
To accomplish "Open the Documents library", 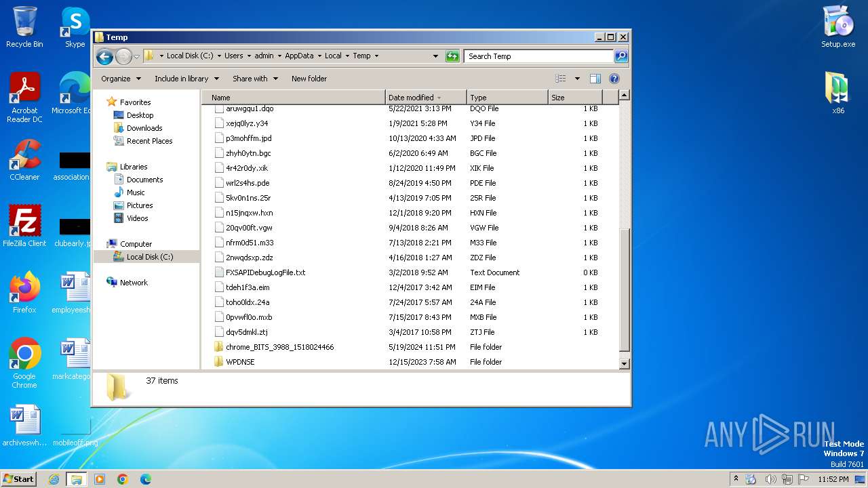I will coord(144,180).
